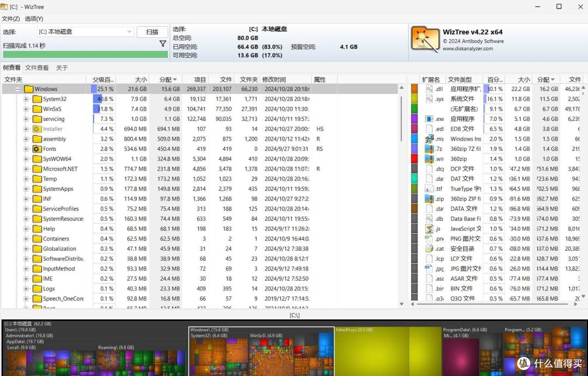The height and width of the screenshot is (376, 588).
Task: Click the hiberfil.sys yellow treemap block
Action: click(x=388, y=353)
